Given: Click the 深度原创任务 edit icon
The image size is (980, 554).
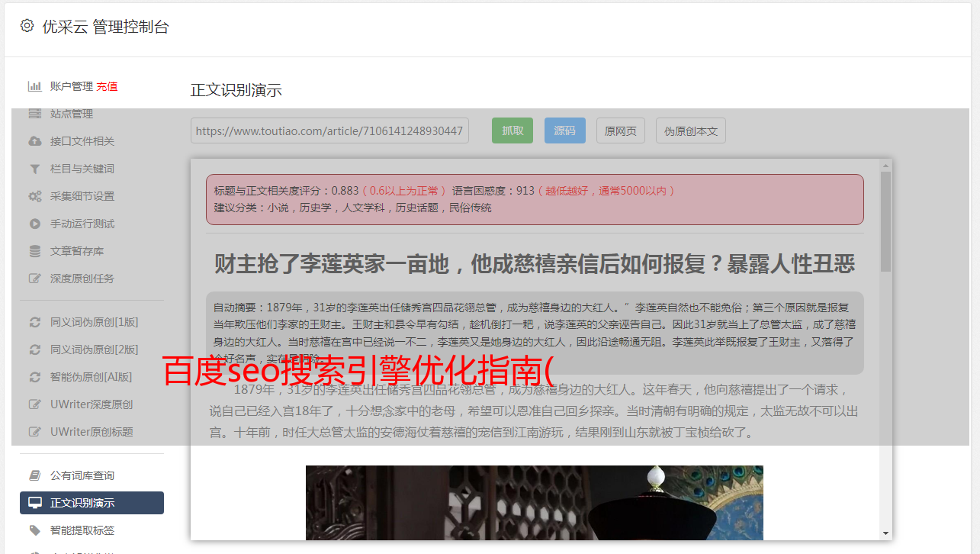Looking at the screenshot, I should (x=34, y=279).
